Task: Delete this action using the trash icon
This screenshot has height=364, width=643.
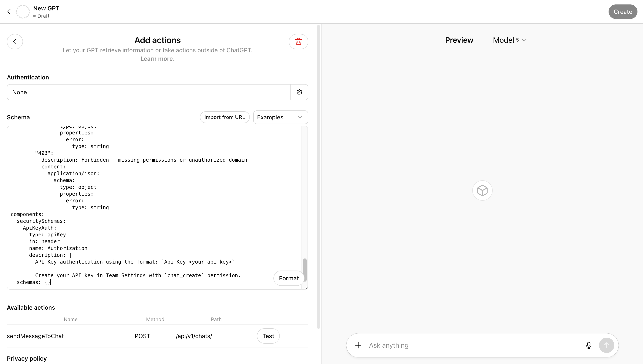Action: [298, 41]
